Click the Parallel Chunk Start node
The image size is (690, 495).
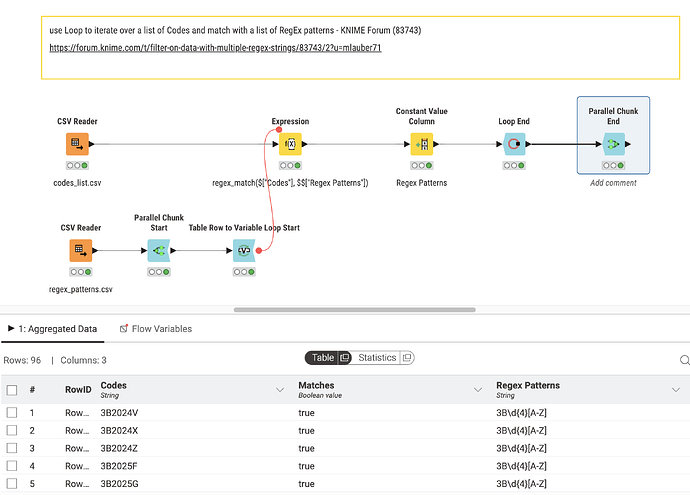click(x=159, y=250)
